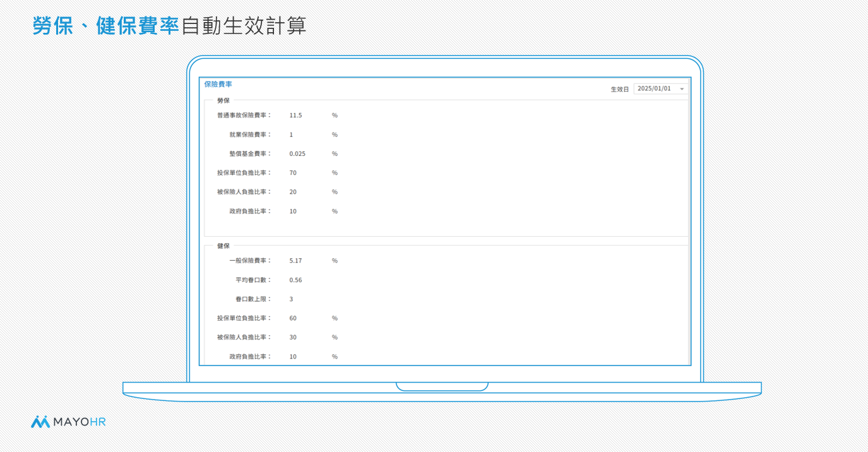Select the 5.17 一般保險費率 value

(x=295, y=261)
